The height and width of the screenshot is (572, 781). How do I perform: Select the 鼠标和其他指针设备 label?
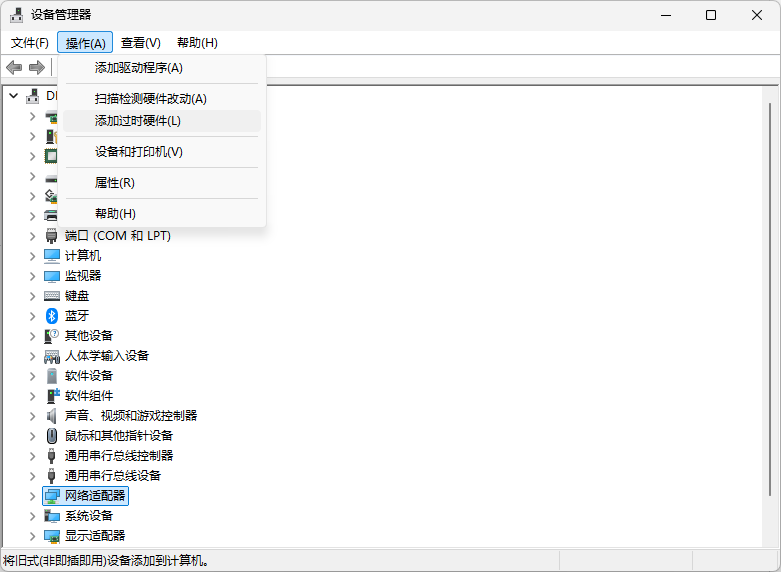pyautogui.click(x=119, y=436)
